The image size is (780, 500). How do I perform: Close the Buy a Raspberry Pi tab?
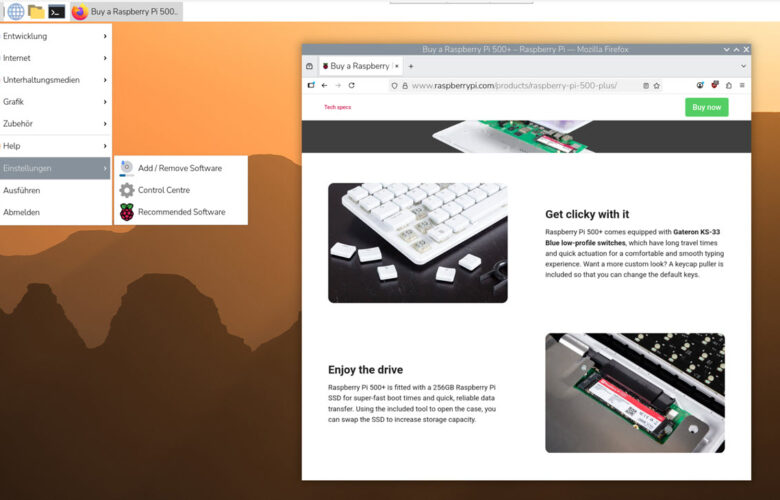(397, 66)
